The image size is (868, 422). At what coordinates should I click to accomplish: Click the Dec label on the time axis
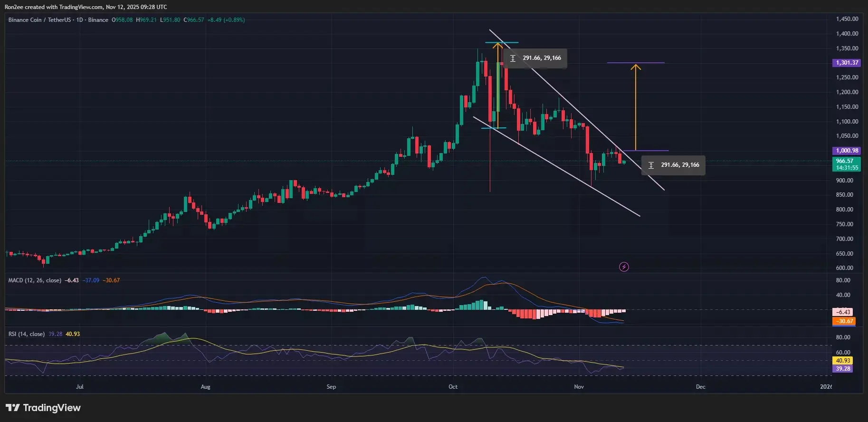pyautogui.click(x=700, y=387)
